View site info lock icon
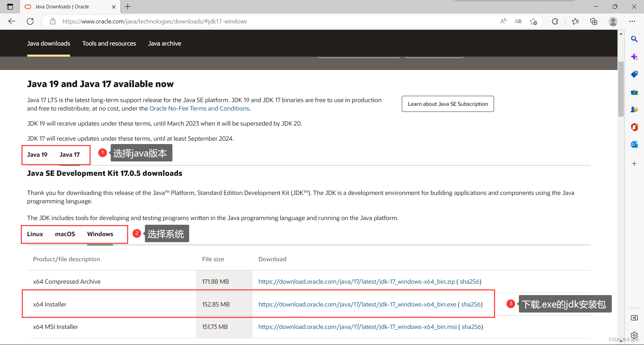 [x=53, y=21]
